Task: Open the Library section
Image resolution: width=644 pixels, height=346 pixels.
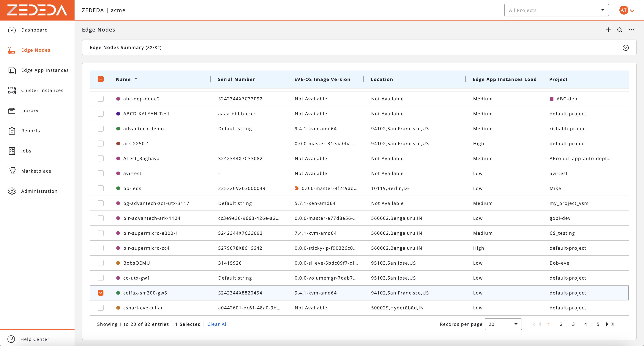Action: (x=29, y=110)
